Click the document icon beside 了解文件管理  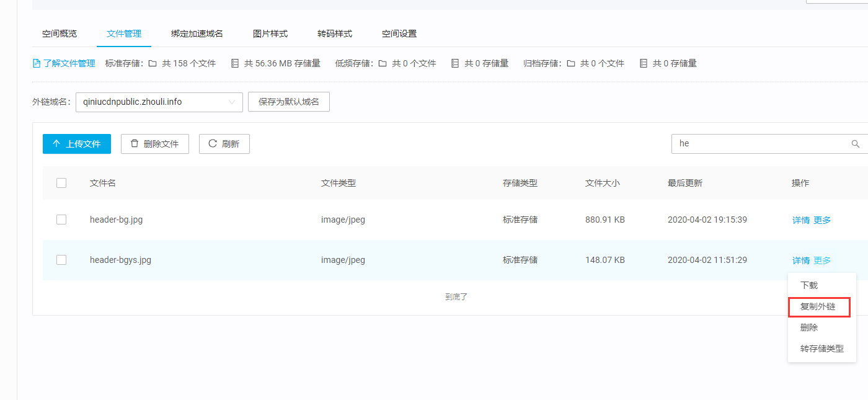tap(37, 63)
